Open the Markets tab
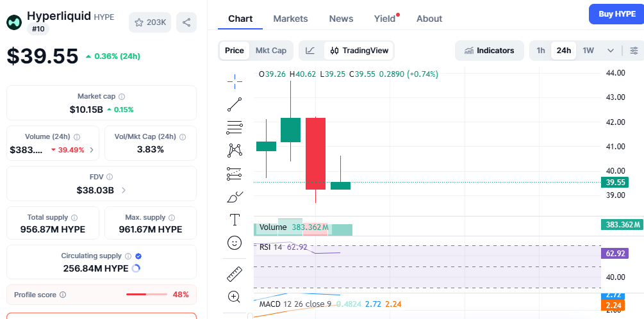The image size is (644, 319). click(x=290, y=19)
